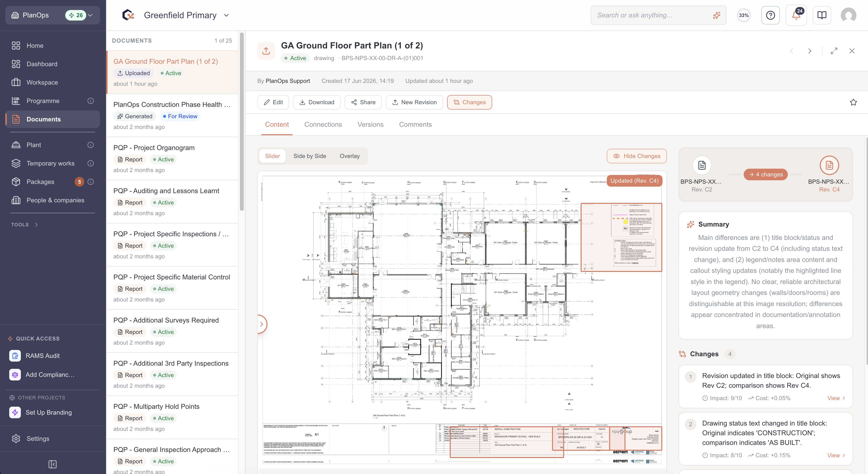Open the book guide icon in header
868x474 pixels.
click(822, 15)
